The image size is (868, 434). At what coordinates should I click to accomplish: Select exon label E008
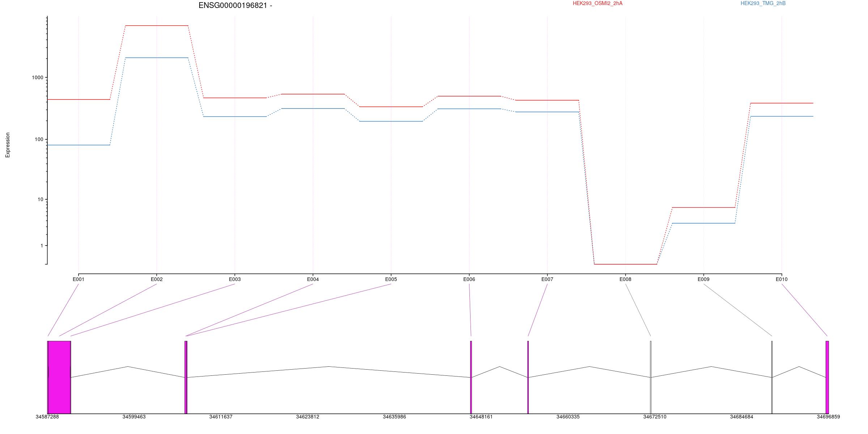(x=625, y=279)
